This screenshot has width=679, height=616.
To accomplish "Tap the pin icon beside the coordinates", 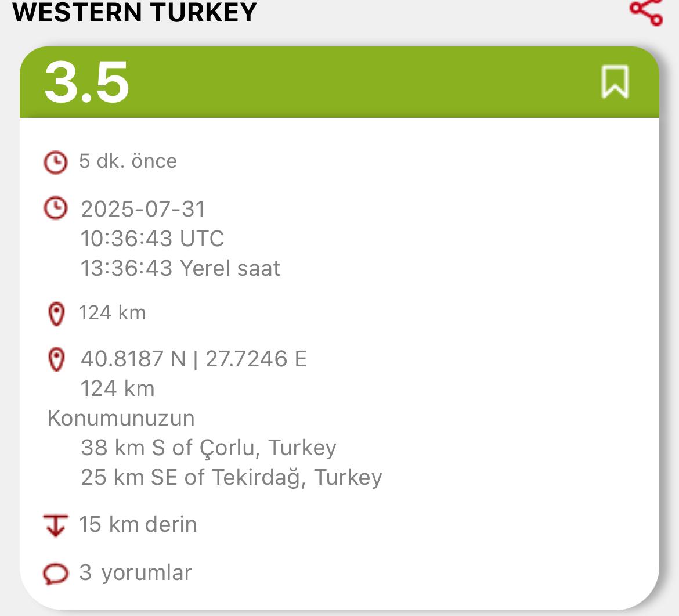I will (x=56, y=359).
